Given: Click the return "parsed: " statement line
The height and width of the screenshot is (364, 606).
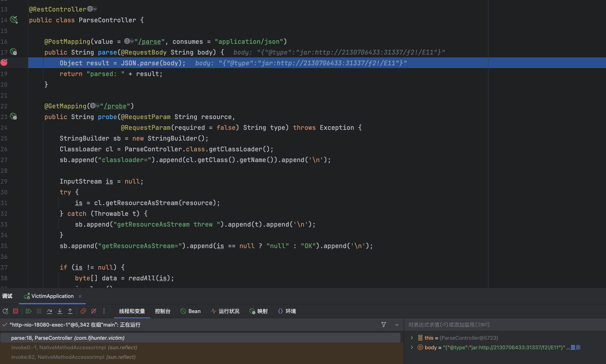Looking at the screenshot, I should pos(111,74).
